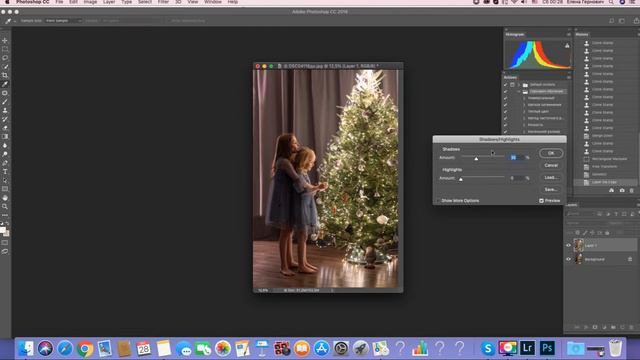Select the Free Transform history state
Viewport: 640px width, 360px height.
coord(606,167)
